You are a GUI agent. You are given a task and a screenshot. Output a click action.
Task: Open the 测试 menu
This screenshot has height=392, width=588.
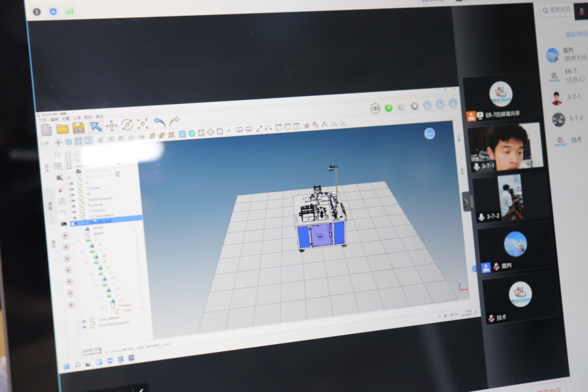[100, 117]
